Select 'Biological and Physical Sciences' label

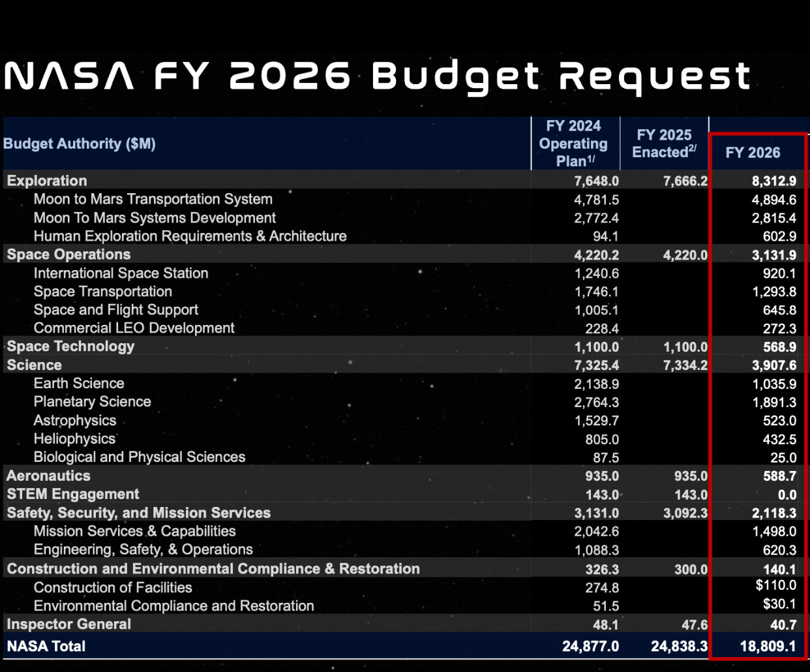(x=140, y=457)
